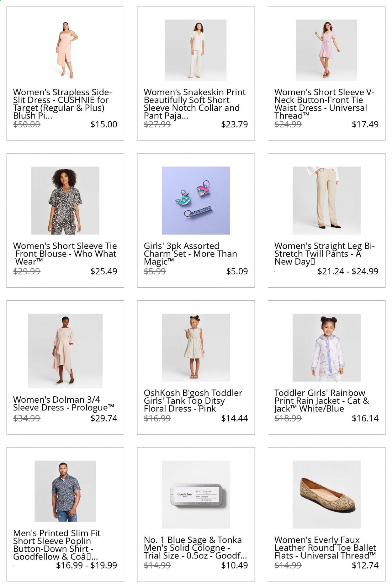Open the Dolman 3/4 Sleeve Dress image
Screen dimensions: 392x588
(x=65, y=351)
